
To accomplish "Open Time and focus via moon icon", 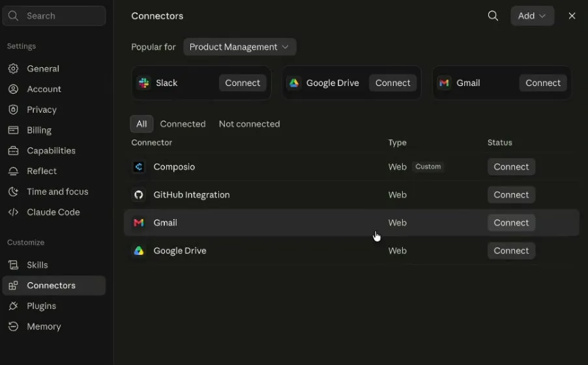I will 13,192.
